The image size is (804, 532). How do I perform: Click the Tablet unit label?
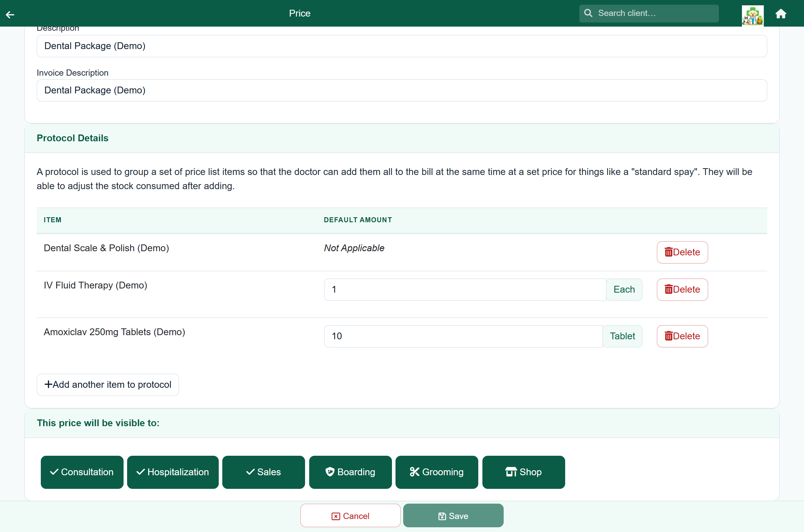623,336
